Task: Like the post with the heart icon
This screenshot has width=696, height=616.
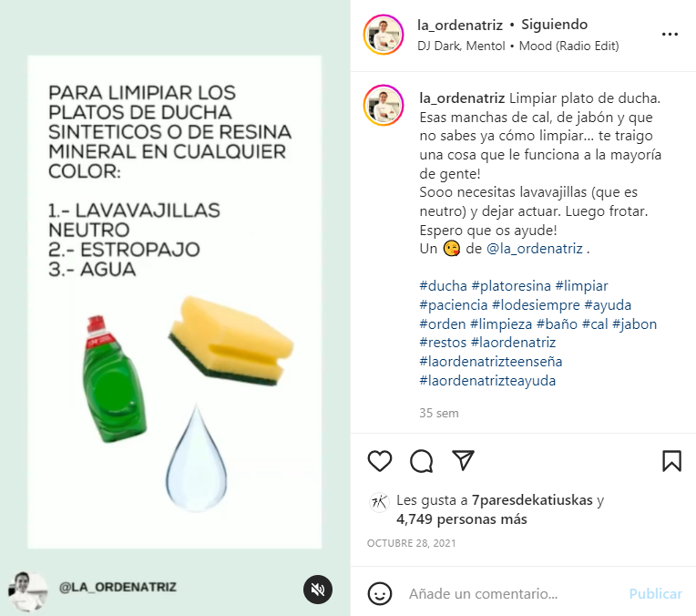Action: pos(380,460)
